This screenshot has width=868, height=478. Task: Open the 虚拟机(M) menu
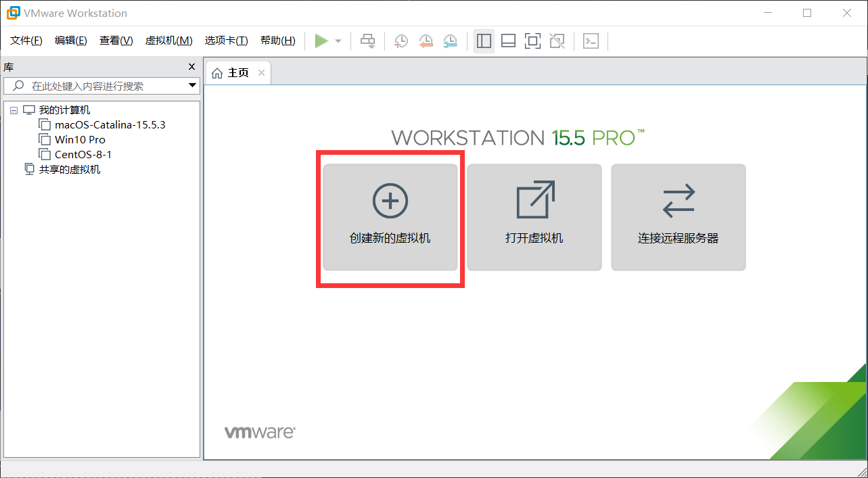pos(168,41)
